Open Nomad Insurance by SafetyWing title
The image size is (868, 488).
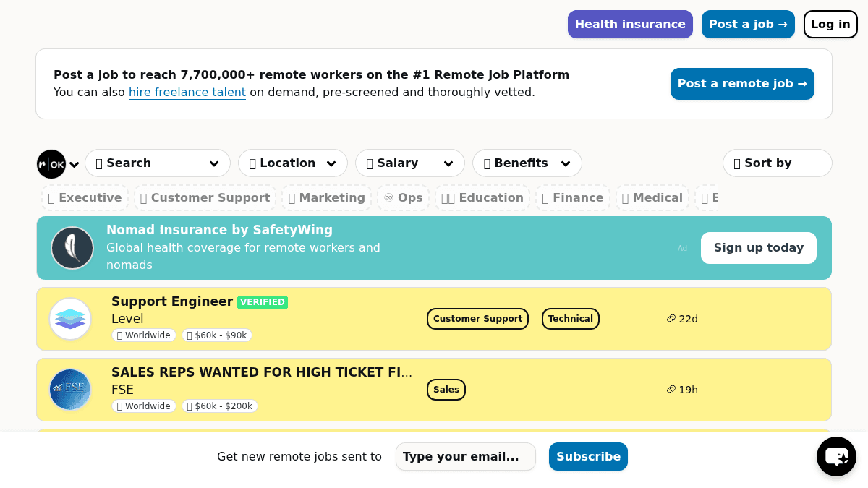pos(219,230)
